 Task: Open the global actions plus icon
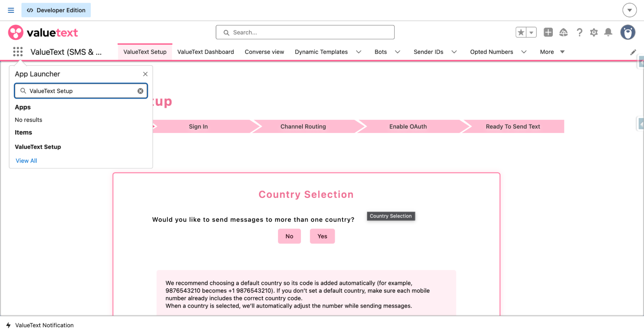(x=548, y=32)
